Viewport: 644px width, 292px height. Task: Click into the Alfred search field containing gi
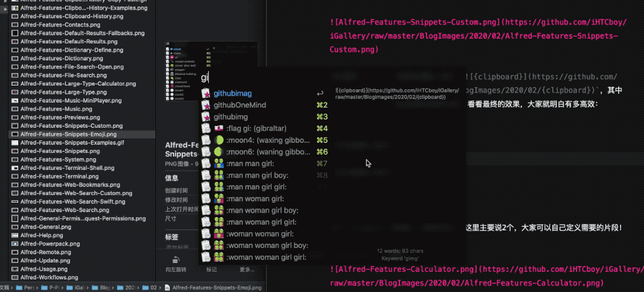[265, 77]
